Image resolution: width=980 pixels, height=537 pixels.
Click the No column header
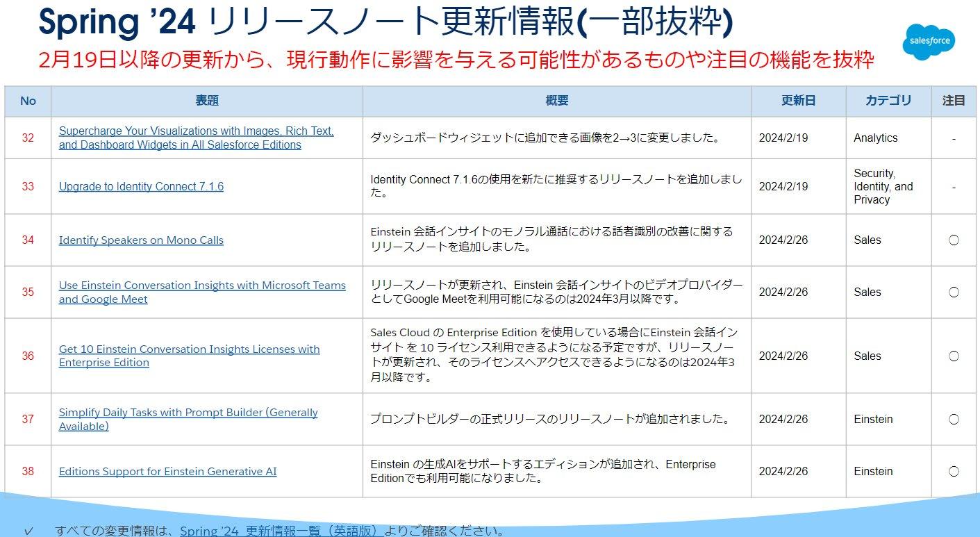tap(28, 101)
